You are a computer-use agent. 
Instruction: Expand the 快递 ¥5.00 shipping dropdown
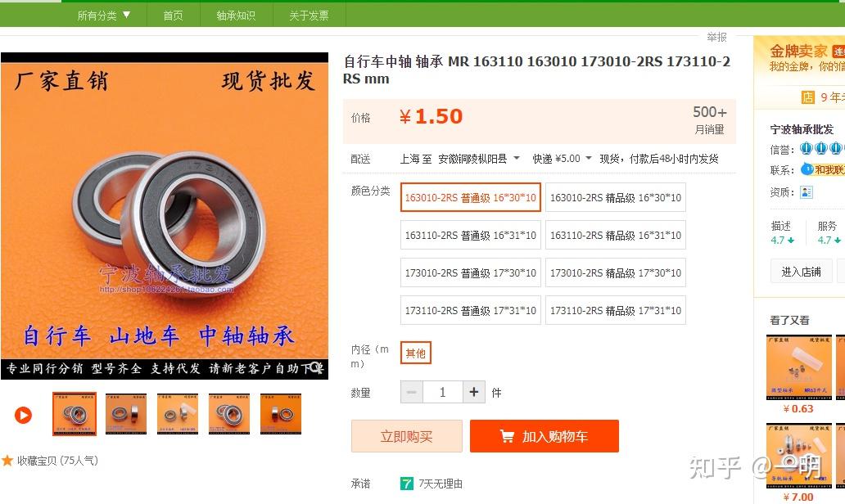tap(562, 159)
